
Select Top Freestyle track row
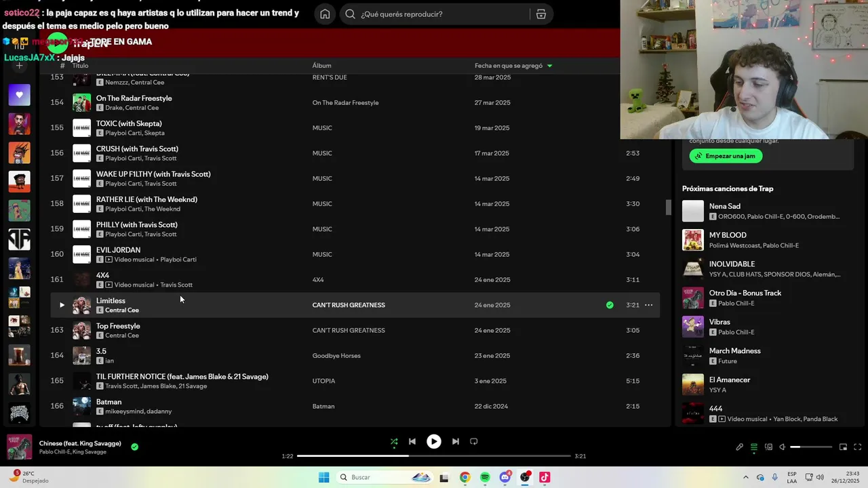(x=355, y=330)
